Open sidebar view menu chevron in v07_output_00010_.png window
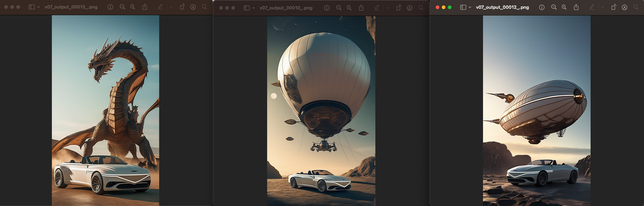The image size is (644, 206). tap(253, 8)
